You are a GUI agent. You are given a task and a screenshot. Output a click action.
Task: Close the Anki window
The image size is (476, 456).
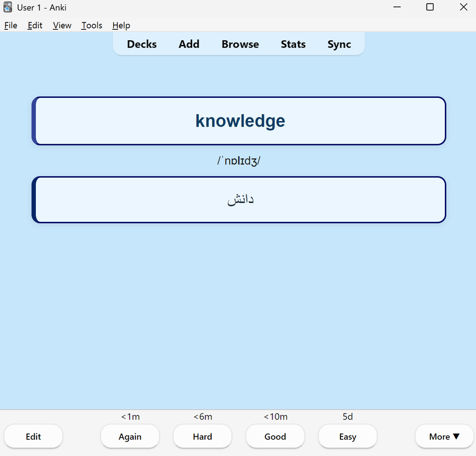coord(463,7)
